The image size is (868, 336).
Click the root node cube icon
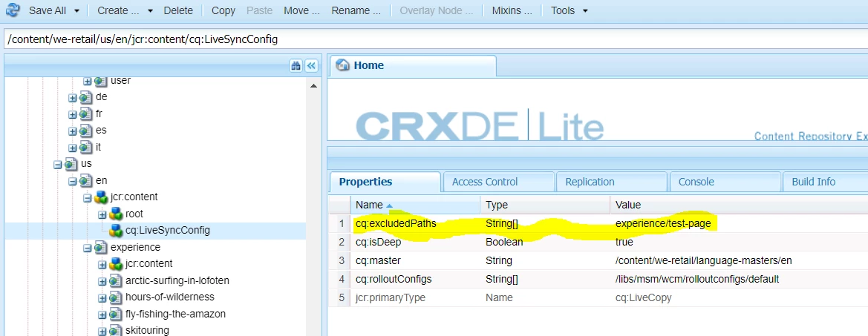116,214
